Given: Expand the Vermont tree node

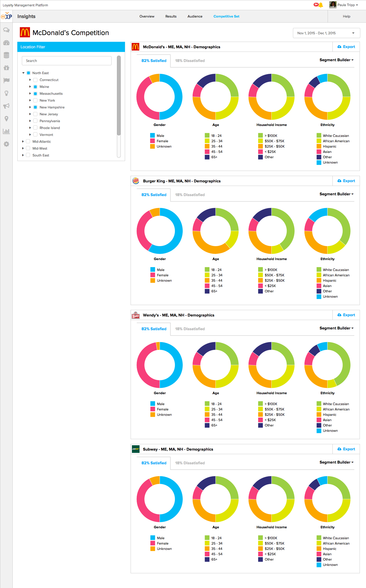Looking at the screenshot, I should click(30, 135).
